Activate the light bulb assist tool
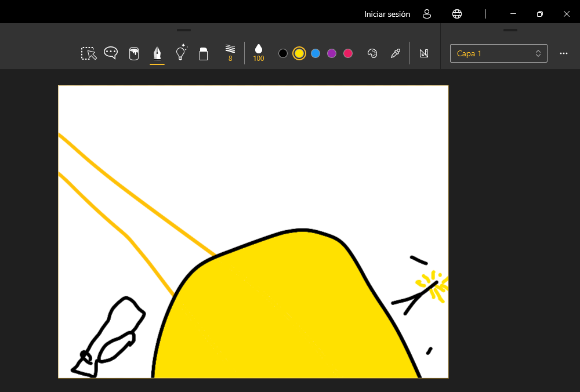580x392 pixels. (181, 53)
